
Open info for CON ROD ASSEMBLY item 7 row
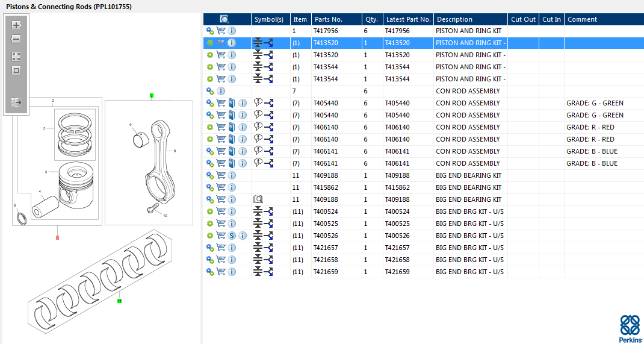[x=221, y=91]
